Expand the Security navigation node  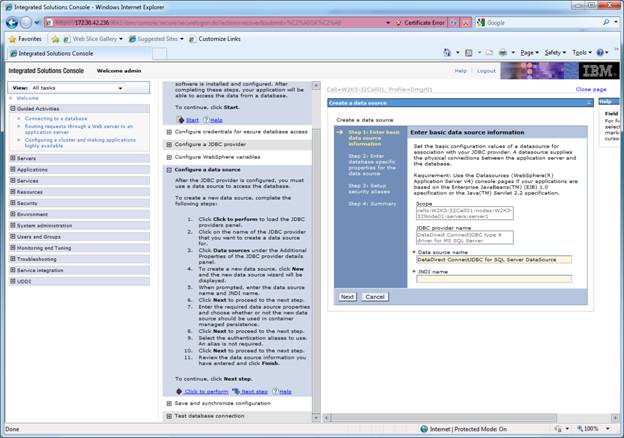[x=13, y=202]
